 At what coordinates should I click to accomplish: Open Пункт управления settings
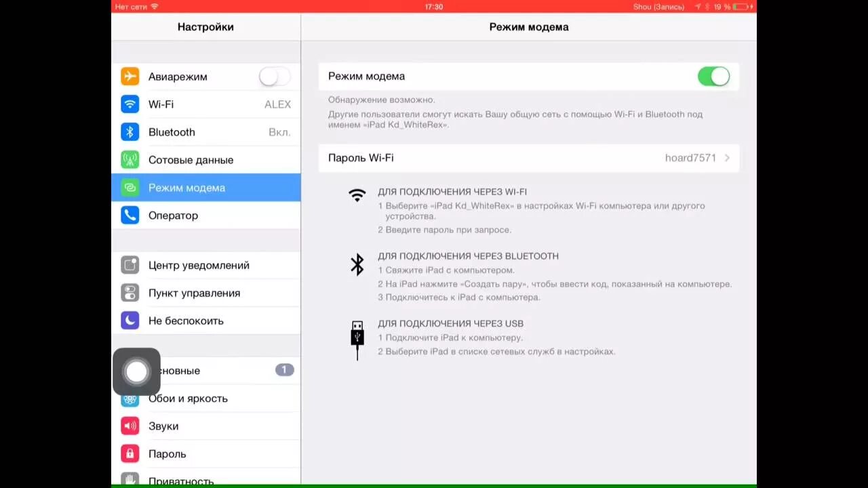(x=206, y=293)
